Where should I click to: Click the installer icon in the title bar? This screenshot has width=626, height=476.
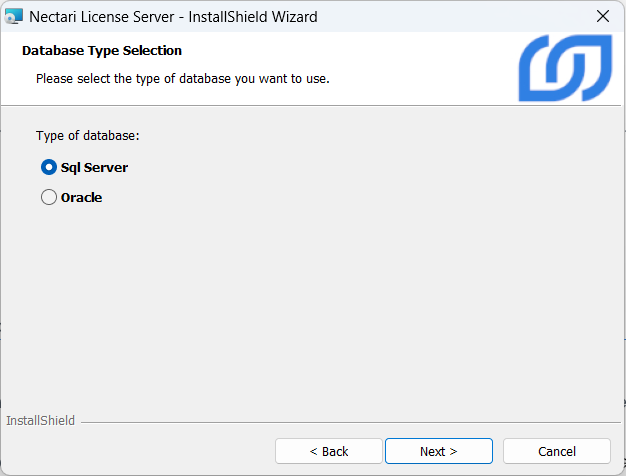coord(14,16)
